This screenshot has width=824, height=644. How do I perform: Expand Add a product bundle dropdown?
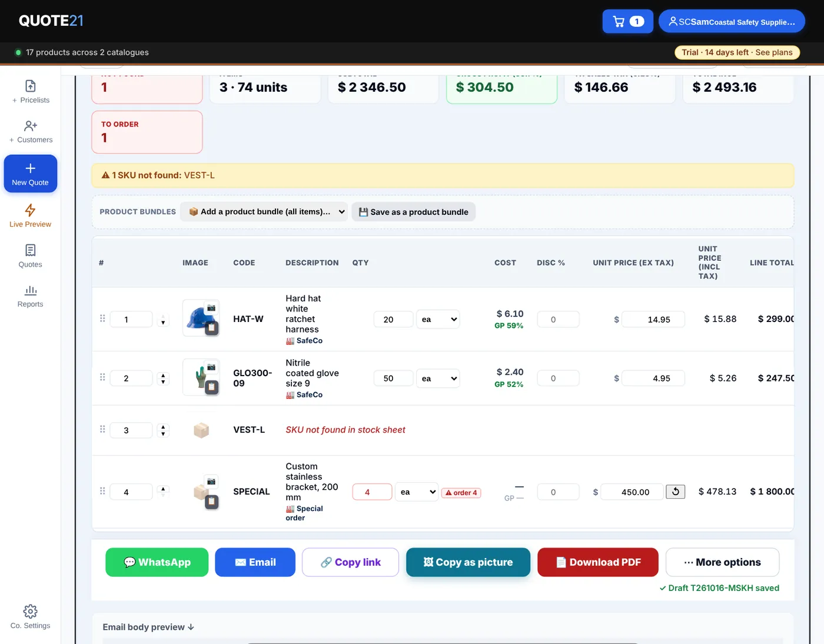click(264, 212)
